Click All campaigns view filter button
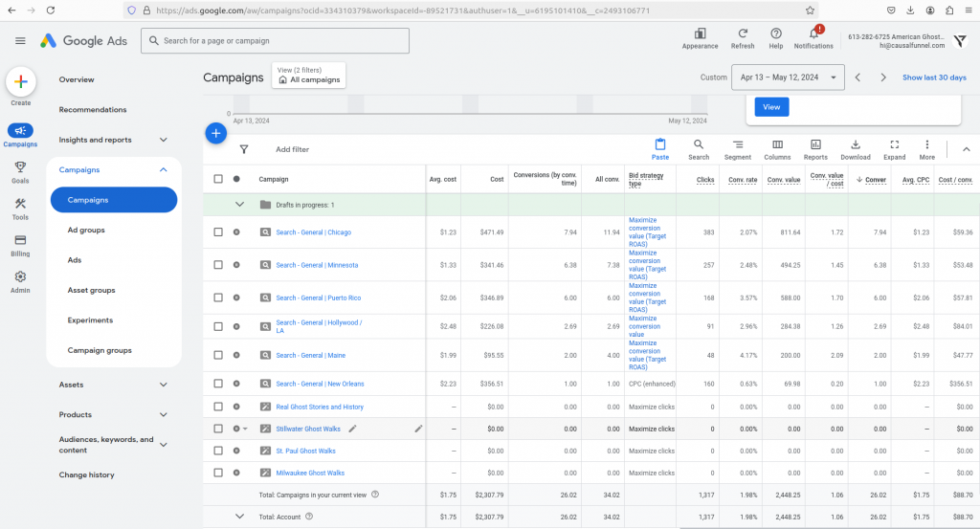Image resolution: width=980 pixels, height=529 pixels. [x=309, y=76]
